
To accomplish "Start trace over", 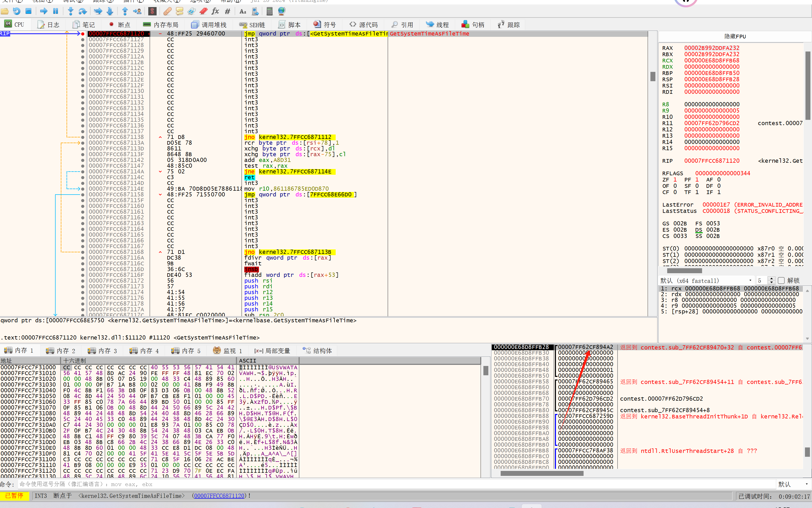I will 110,11.
